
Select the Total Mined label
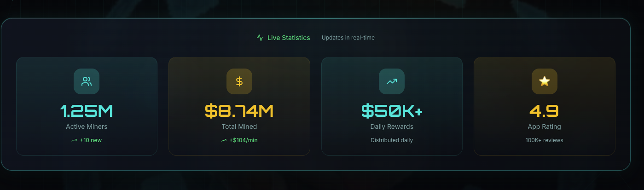coord(239,127)
